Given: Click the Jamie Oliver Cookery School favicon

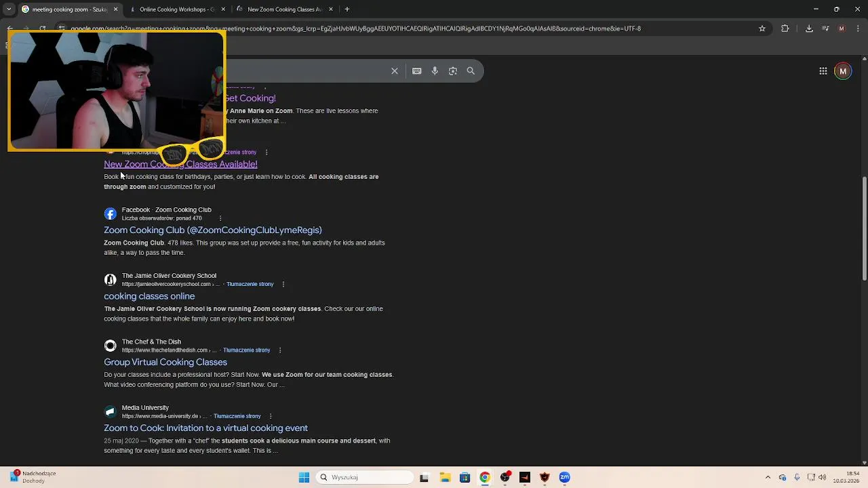Looking at the screenshot, I should click(111, 280).
